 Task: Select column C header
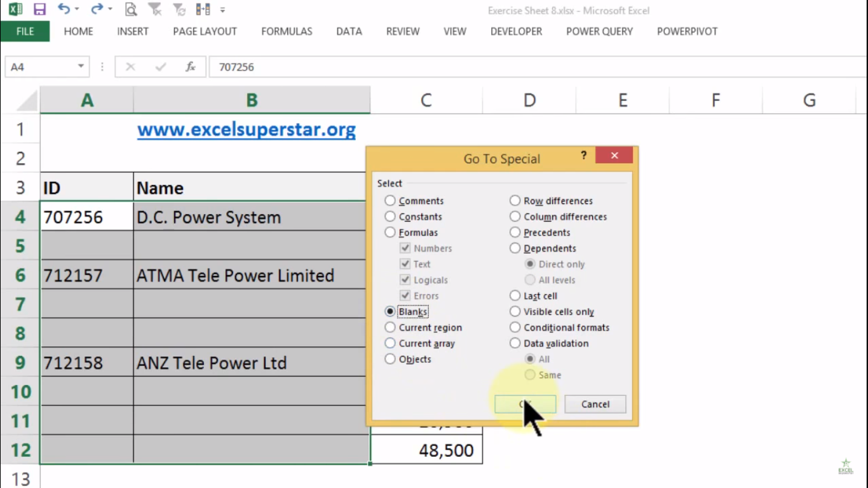(426, 100)
